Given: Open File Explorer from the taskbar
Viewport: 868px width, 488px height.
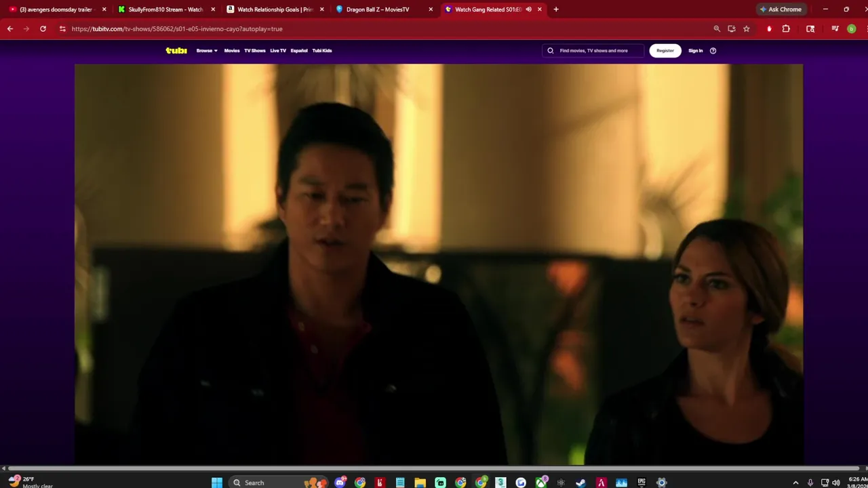Looking at the screenshot, I should tap(420, 483).
